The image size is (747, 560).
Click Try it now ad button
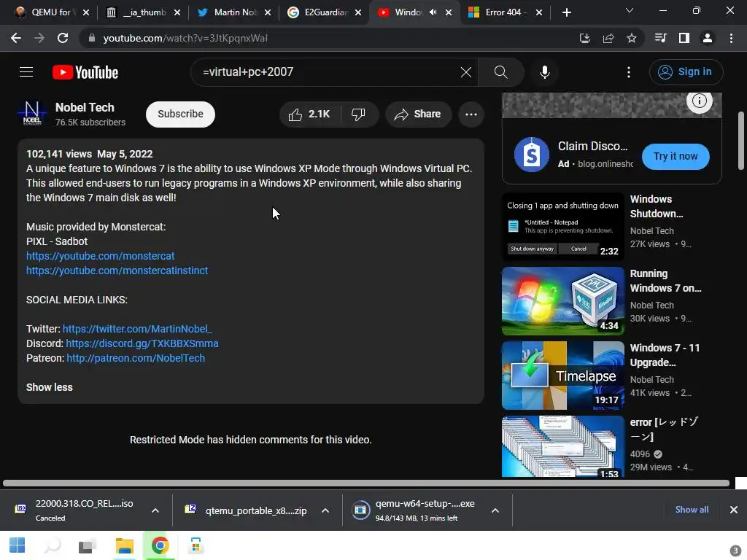click(x=676, y=156)
